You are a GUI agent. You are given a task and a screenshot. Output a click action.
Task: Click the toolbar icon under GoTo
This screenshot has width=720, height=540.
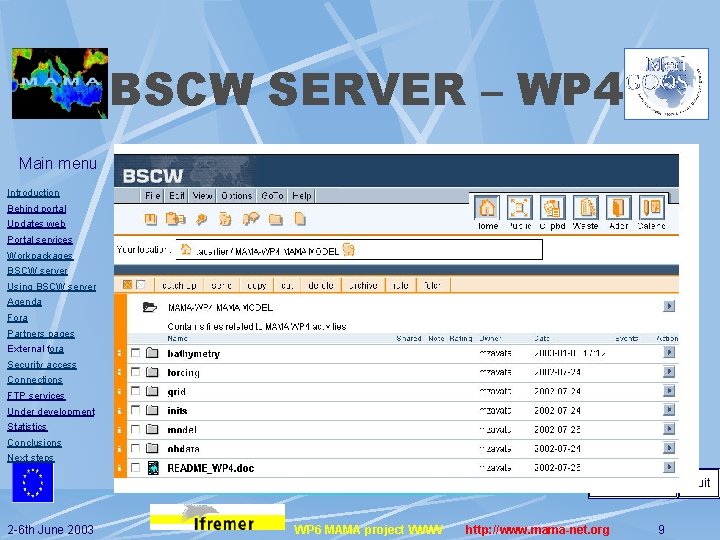pyautogui.click(x=251, y=219)
